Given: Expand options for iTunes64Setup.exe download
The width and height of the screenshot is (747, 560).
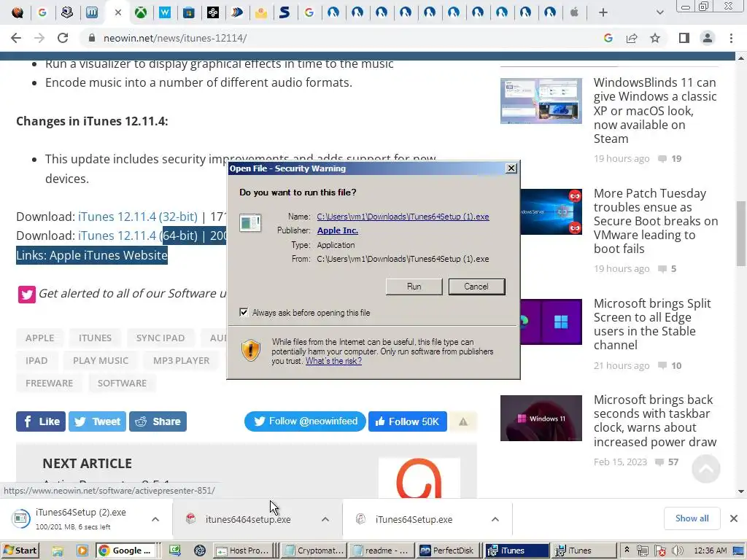Looking at the screenshot, I should [495, 519].
